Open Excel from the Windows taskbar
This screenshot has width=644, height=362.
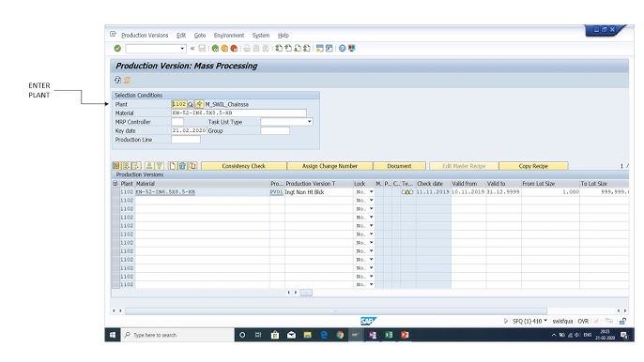click(x=389, y=335)
